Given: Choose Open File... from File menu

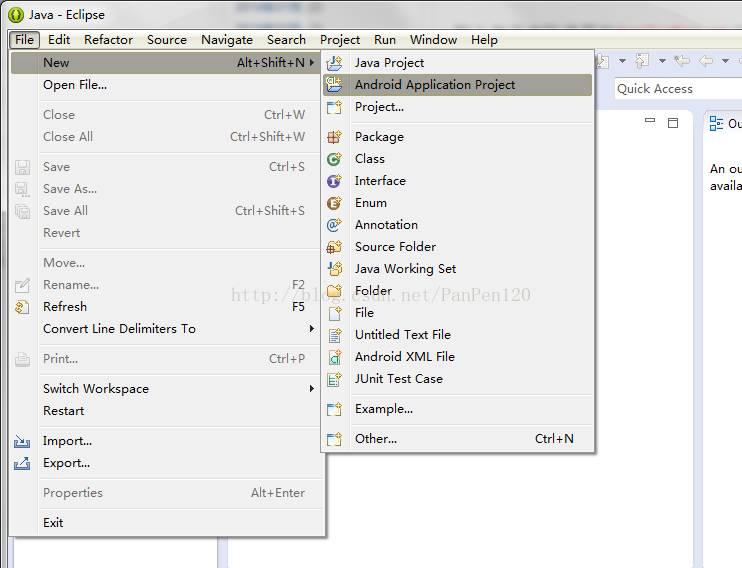Looking at the screenshot, I should click(166, 85).
